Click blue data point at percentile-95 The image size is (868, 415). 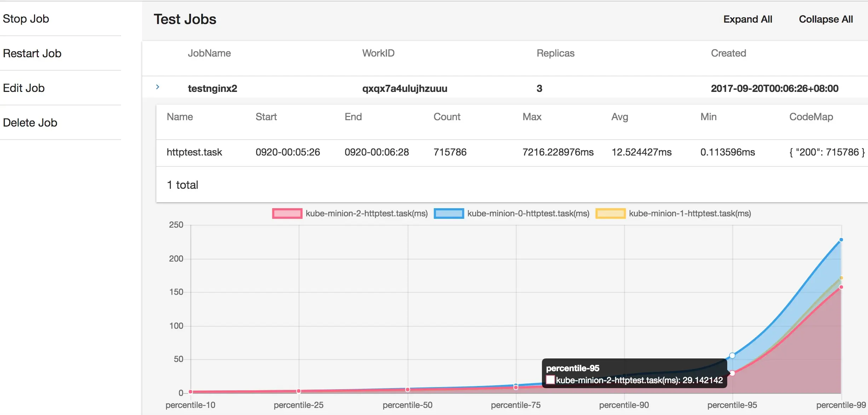(732, 356)
